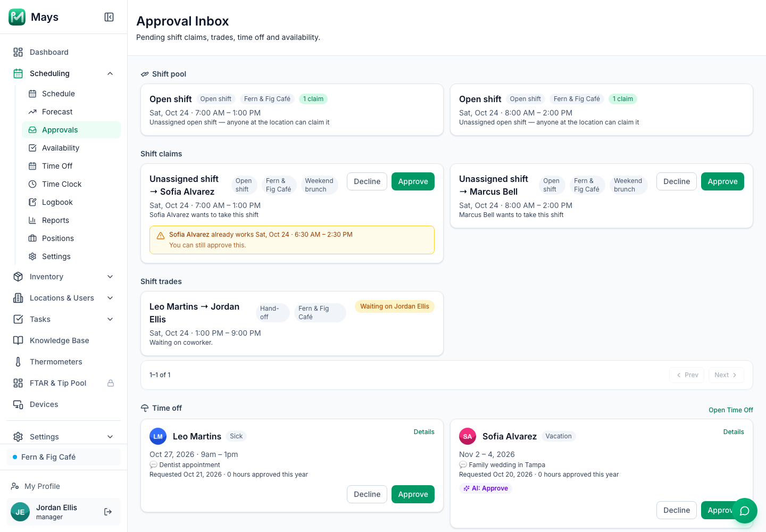Click the log out icon beside Jordan Ellis
Screen dimensions: 766x532
pos(108,512)
